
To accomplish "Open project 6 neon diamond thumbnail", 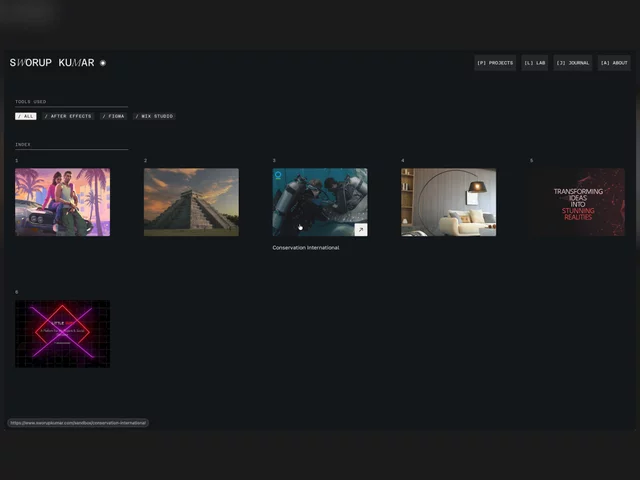I will 62,334.
